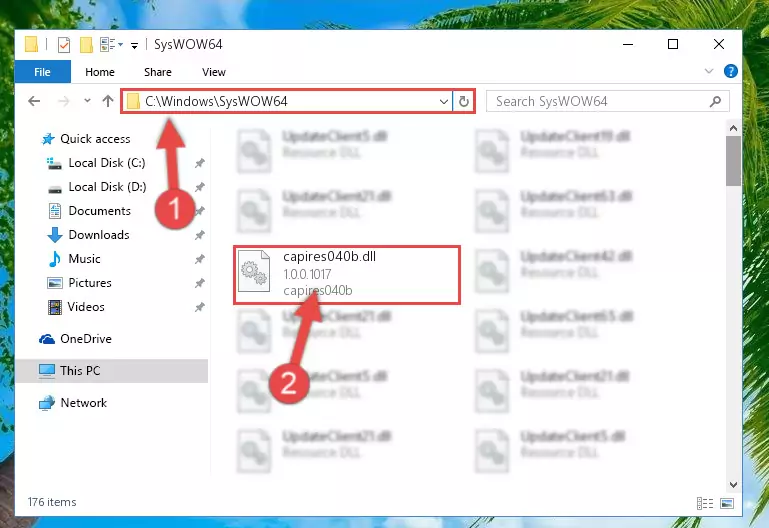Viewport: 769px width, 528px height.
Task: Open Videos in the sidebar
Action: coord(76,307)
